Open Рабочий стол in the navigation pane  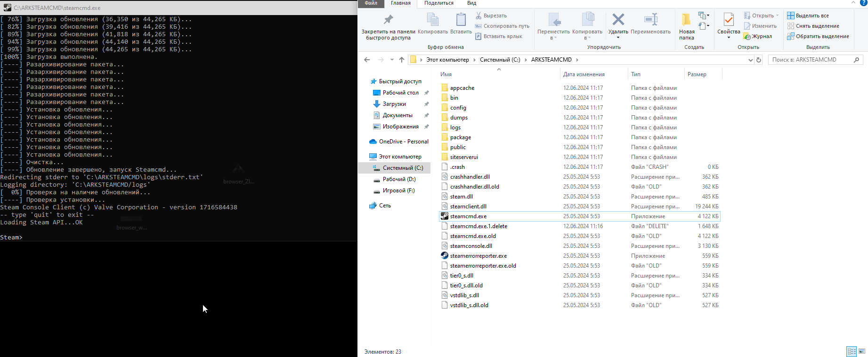[x=400, y=93]
